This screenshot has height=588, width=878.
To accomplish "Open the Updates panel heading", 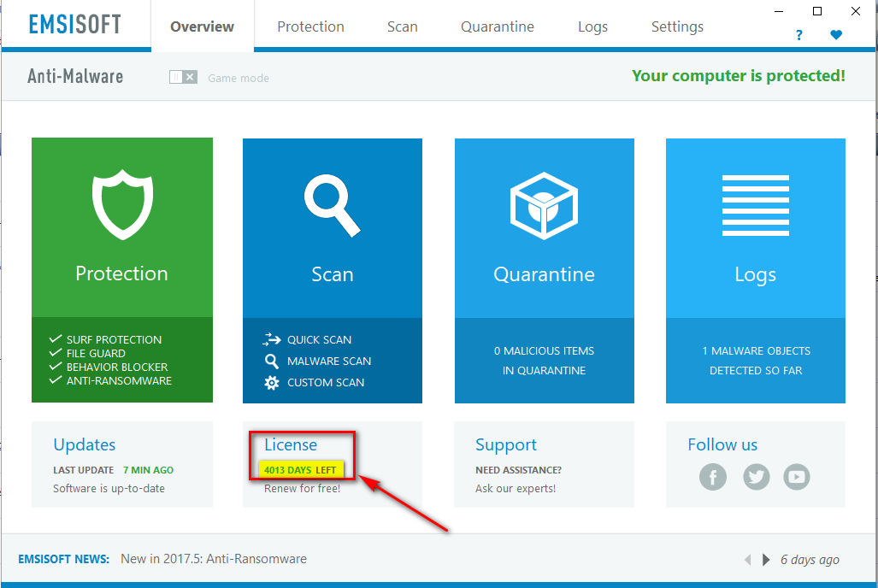I will click(85, 444).
